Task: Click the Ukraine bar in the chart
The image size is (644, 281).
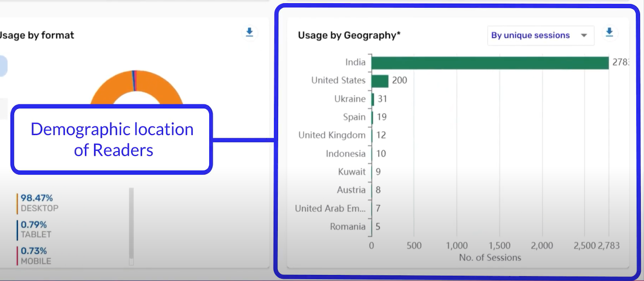Action: pyautogui.click(x=373, y=99)
